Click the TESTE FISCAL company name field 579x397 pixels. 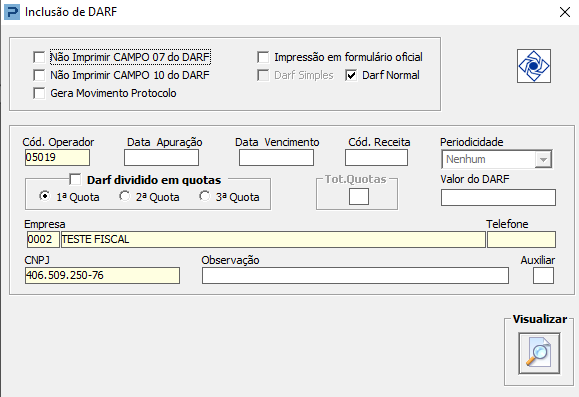273,239
